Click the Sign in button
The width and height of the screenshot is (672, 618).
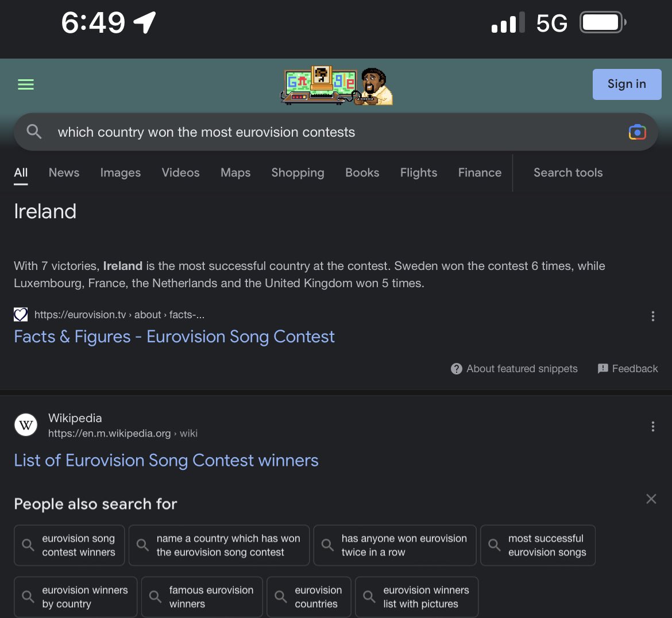coord(627,84)
